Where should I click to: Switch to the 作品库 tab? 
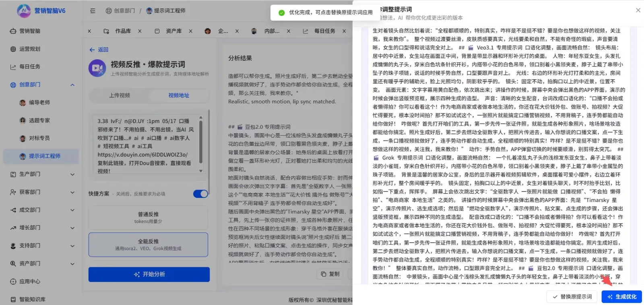[123, 31]
